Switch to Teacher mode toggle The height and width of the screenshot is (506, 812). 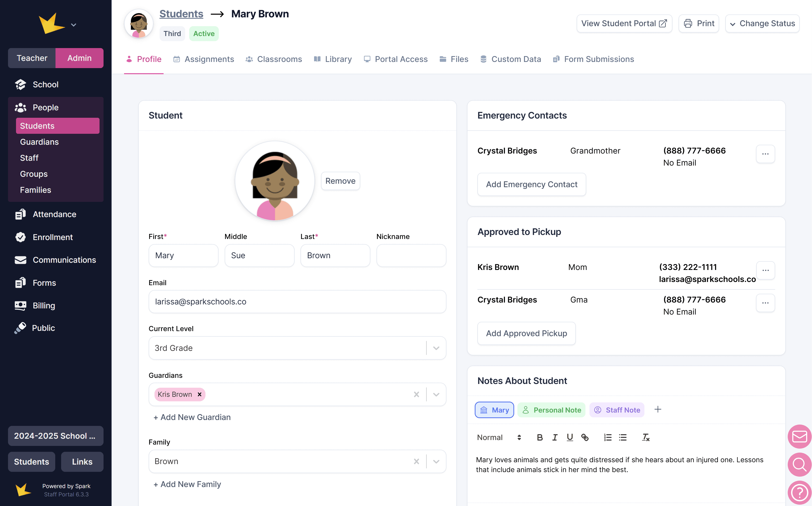pos(32,58)
